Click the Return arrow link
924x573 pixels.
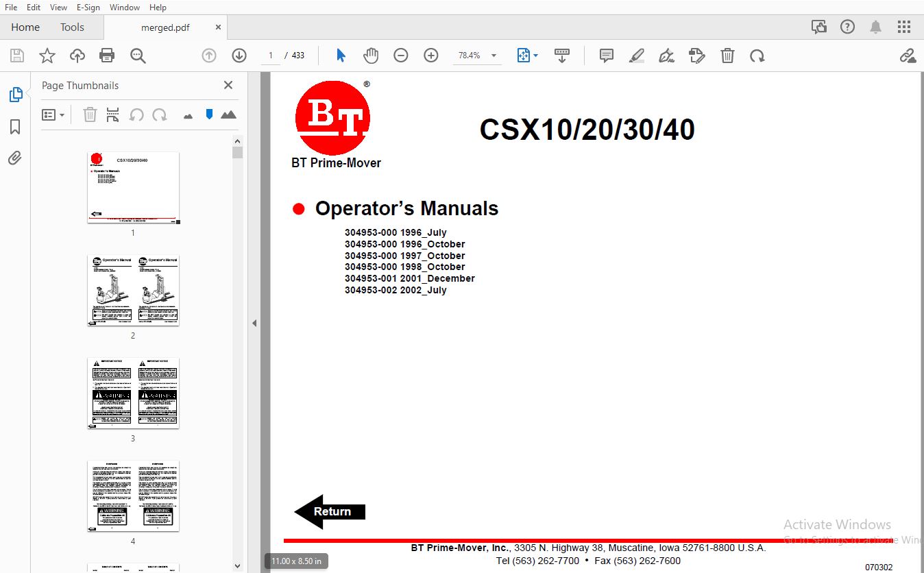(x=330, y=511)
